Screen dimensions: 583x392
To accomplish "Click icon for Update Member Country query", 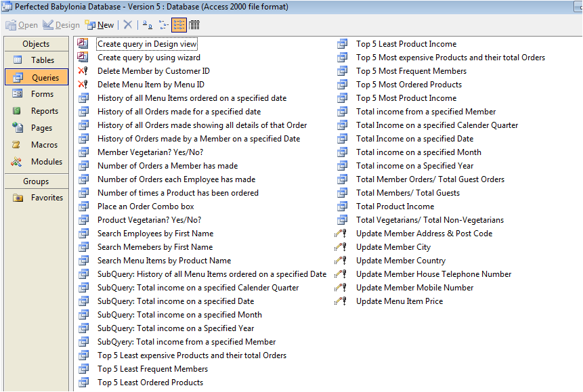I will [341, 261].
